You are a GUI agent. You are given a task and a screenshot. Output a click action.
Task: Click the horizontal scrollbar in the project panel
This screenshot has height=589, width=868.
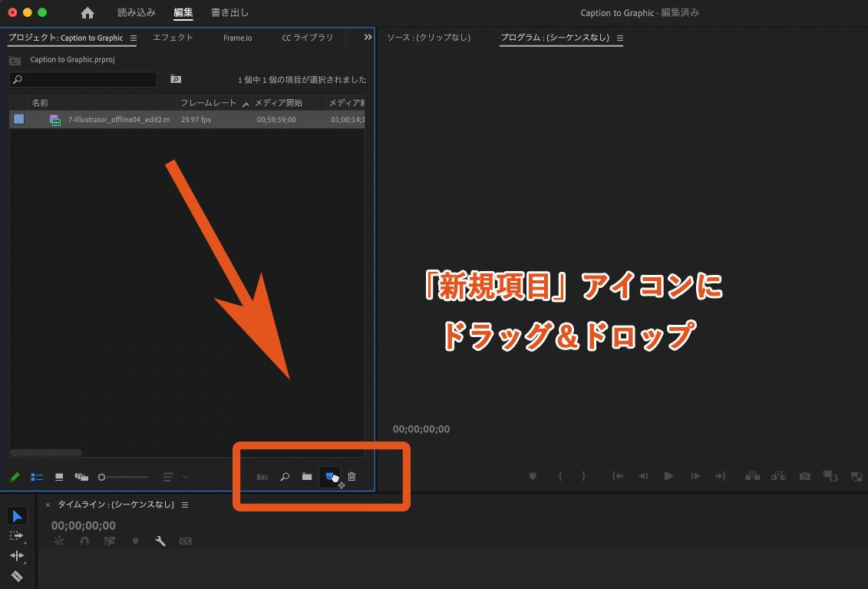coord(46,453)
